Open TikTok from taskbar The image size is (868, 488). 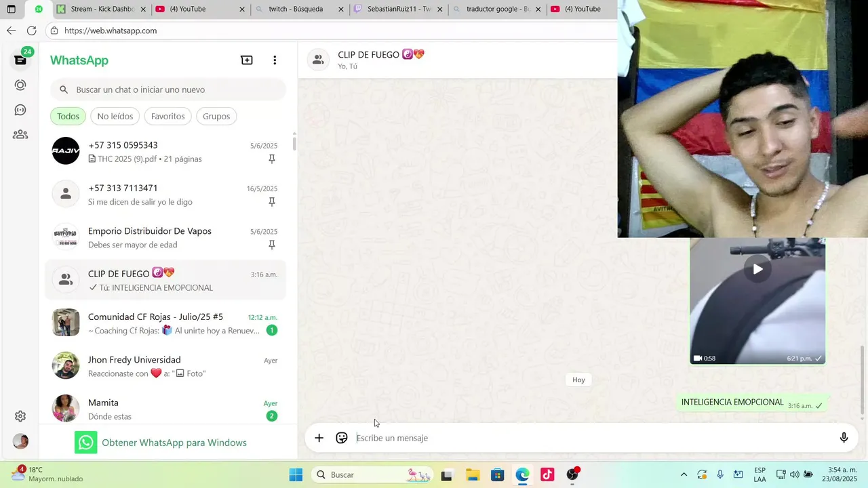point(547,475)
